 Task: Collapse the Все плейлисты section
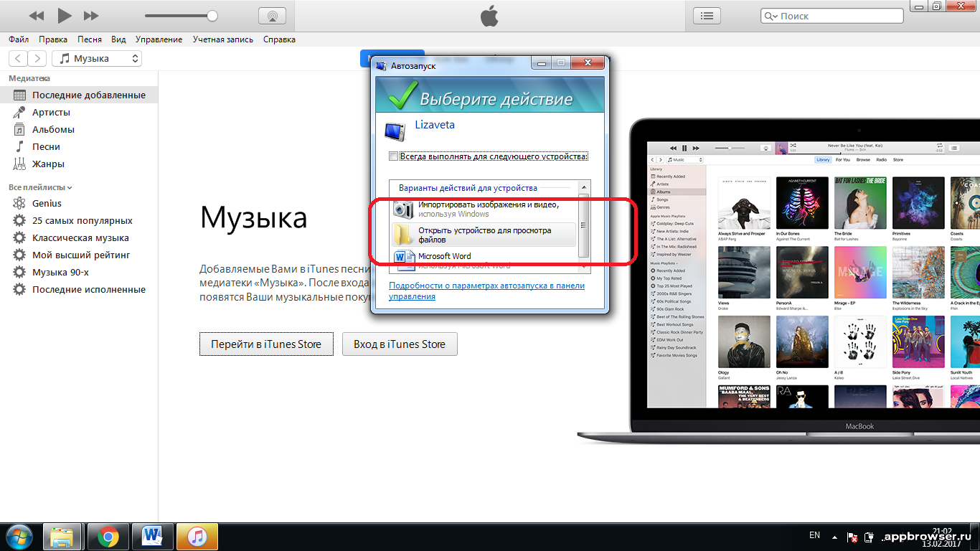[40, 187]
